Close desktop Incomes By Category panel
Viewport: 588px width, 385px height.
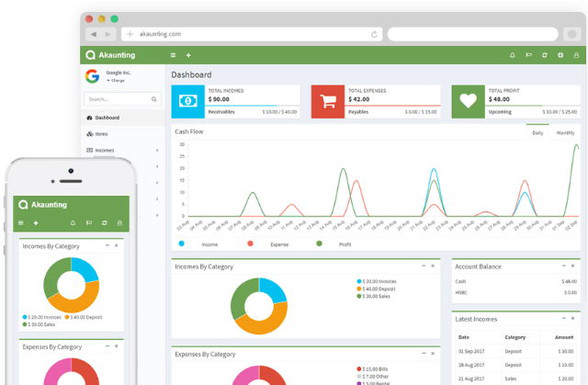(433, 266)
